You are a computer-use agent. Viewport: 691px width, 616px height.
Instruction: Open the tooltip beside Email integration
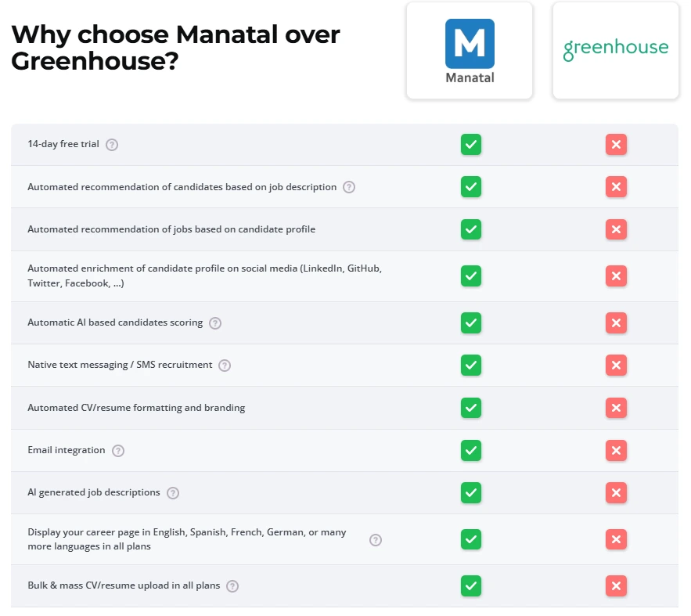[x=117, y=451]
